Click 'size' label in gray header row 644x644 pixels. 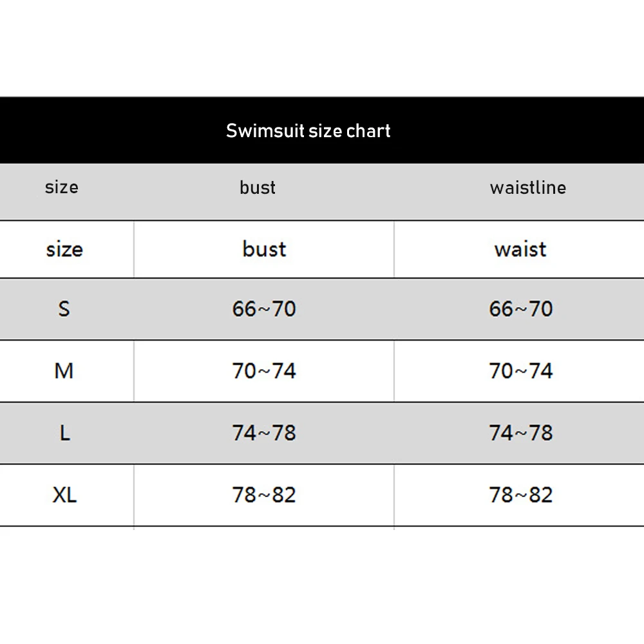(x=62, y=187)
